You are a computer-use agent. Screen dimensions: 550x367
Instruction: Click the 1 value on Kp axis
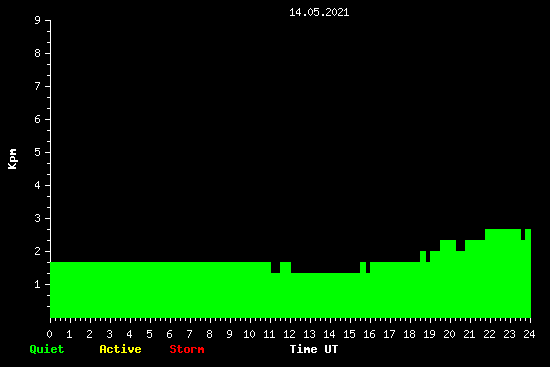click(38, 284)
